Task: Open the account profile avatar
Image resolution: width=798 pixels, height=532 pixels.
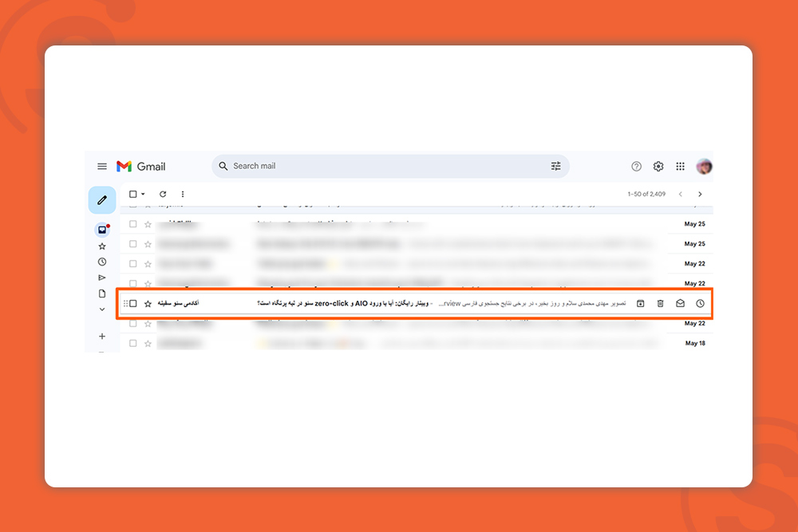Action: click(x=705, y=167)
